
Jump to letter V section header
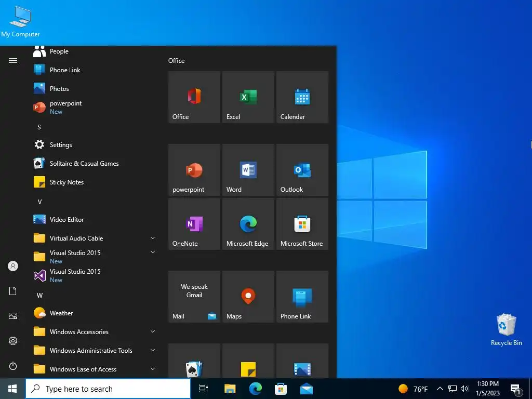tap(39, 202)
